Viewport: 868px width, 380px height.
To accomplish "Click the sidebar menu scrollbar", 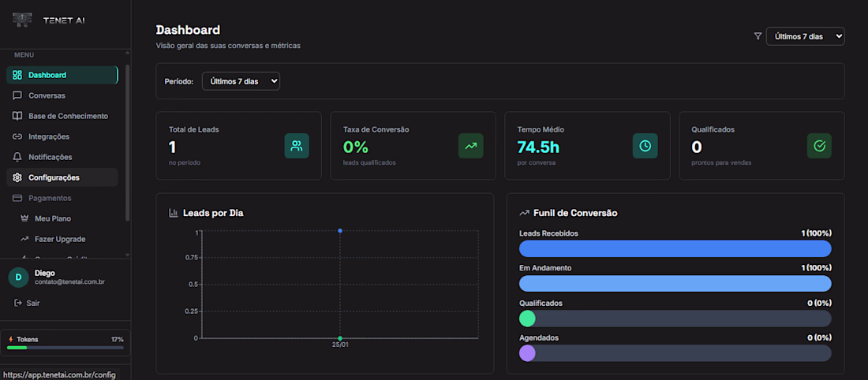I will pyautogui.click(x=128, y=143).
